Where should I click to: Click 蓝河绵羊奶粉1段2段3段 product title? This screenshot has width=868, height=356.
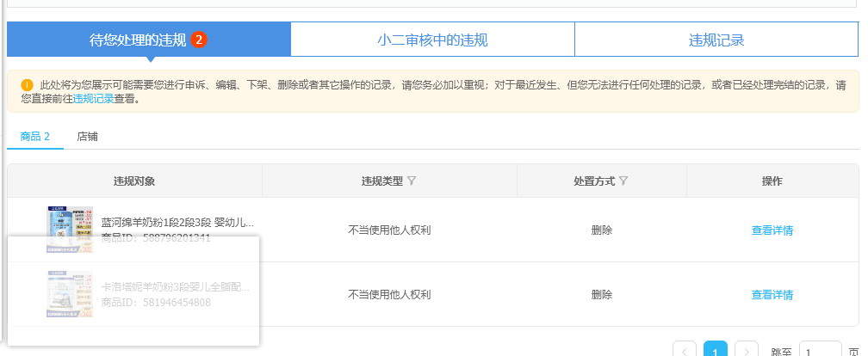pos(177,223)
